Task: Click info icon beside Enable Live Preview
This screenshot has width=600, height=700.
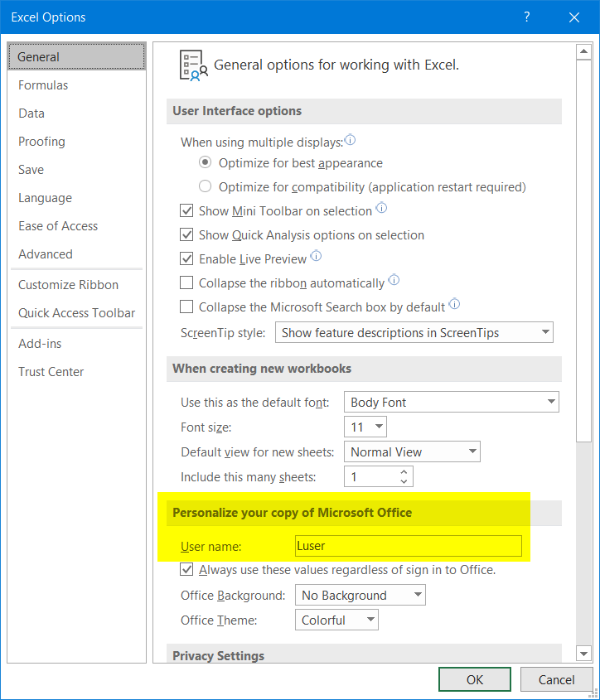Action: (x=316, y=256)
